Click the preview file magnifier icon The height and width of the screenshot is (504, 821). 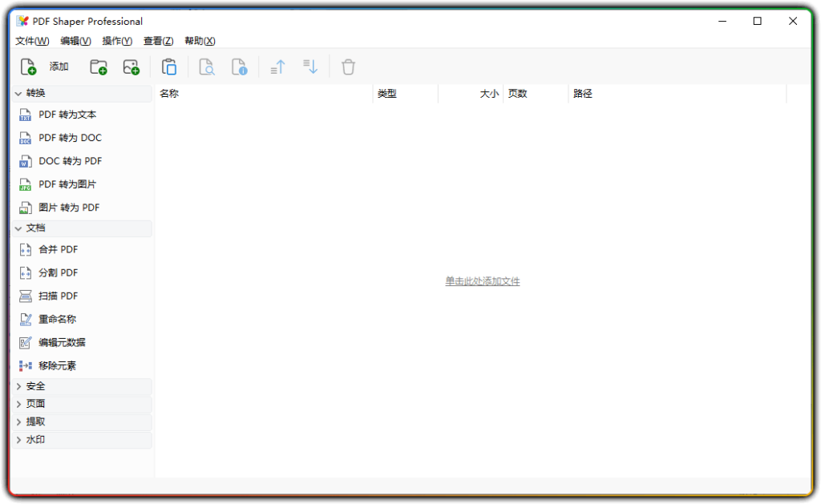click(x=207, y=67)
